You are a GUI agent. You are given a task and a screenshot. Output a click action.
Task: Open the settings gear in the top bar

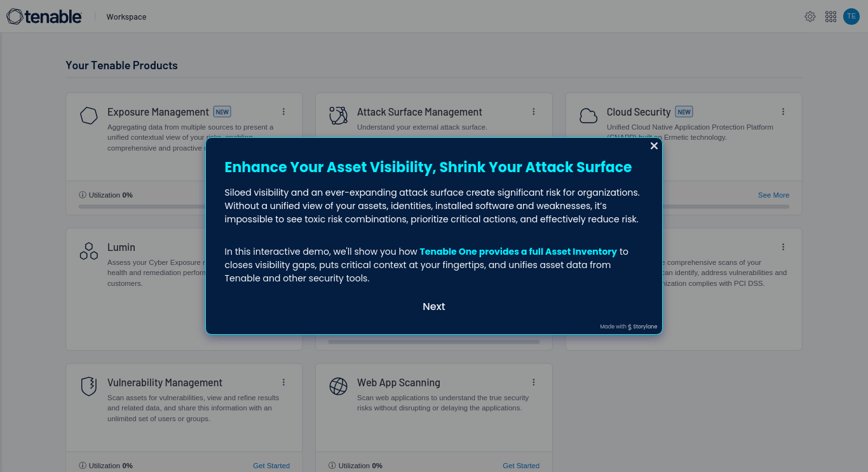(x=810, y=17)
